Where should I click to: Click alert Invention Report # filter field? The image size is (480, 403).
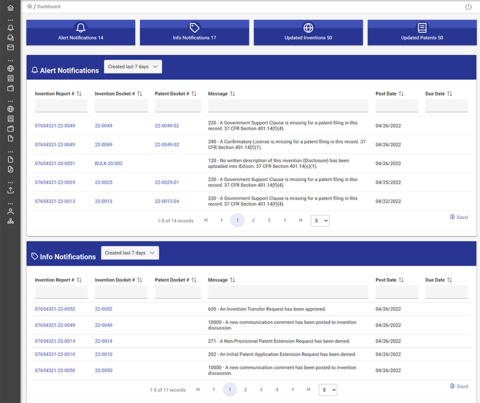point(61,106)
